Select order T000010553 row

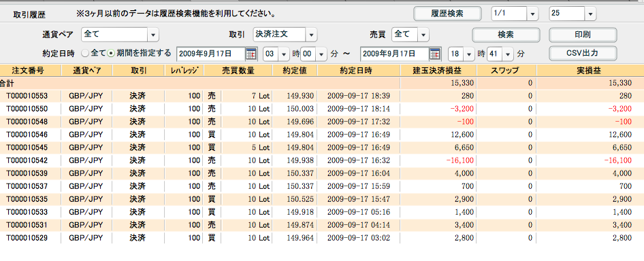point(322,96)
